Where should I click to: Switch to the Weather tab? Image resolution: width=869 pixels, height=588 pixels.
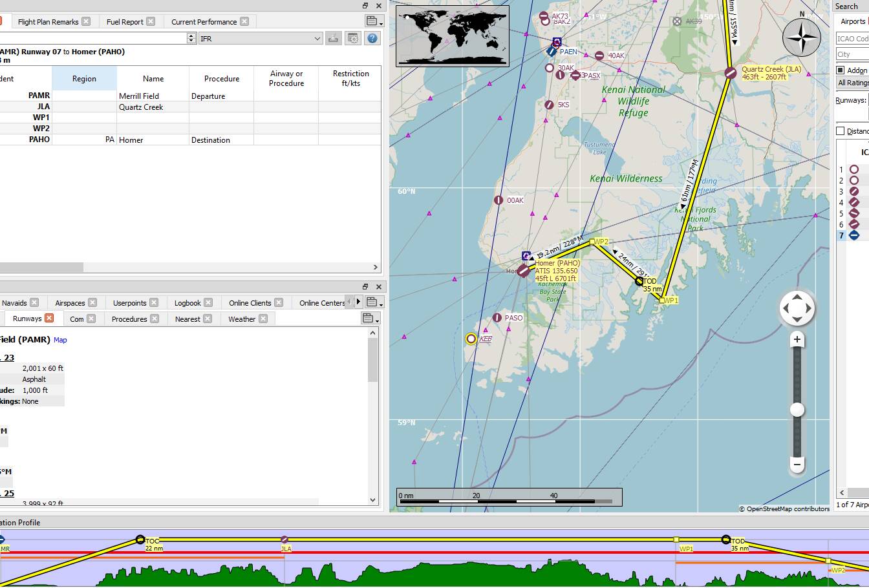pos(242,319)
